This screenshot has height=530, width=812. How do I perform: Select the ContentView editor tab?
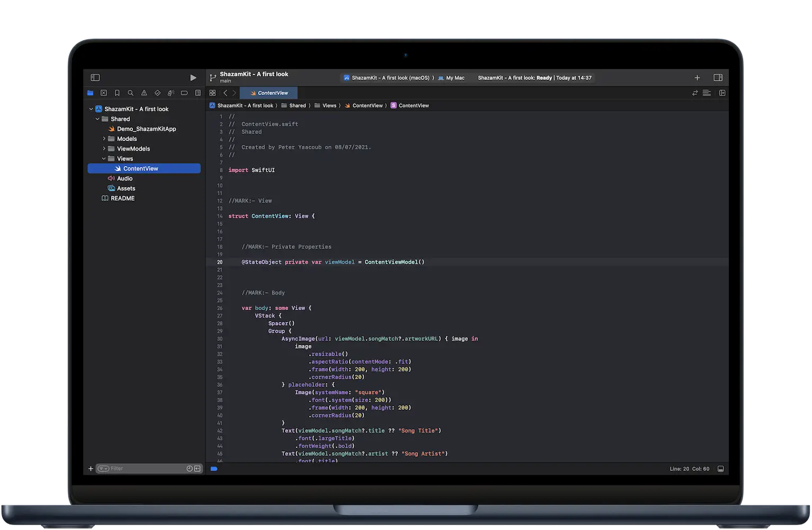point(269,93)
